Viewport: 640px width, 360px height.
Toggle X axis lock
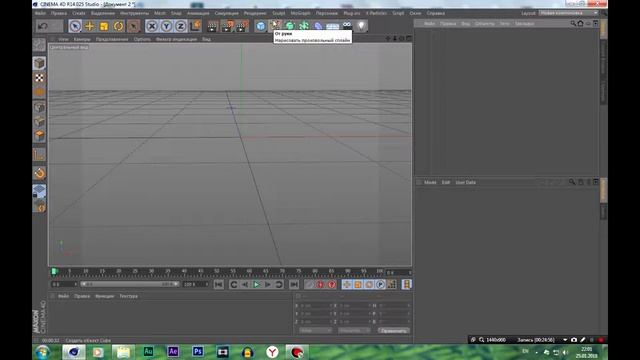(x=152, y=26)
